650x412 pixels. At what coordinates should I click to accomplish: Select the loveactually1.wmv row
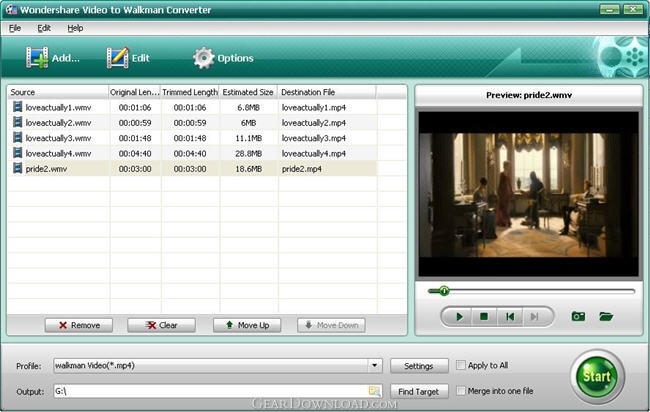(x=192, y=107)
